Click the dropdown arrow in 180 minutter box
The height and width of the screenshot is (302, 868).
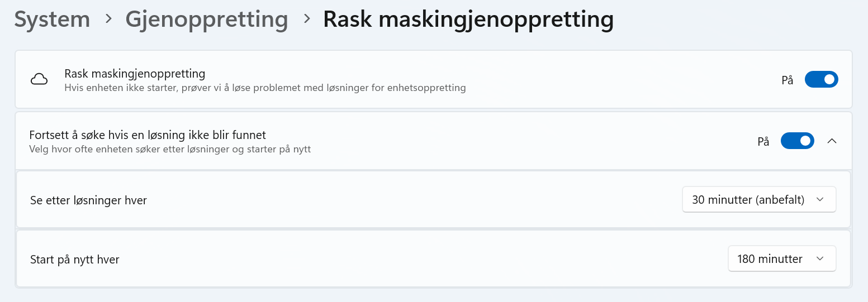(x=820, y=259)
